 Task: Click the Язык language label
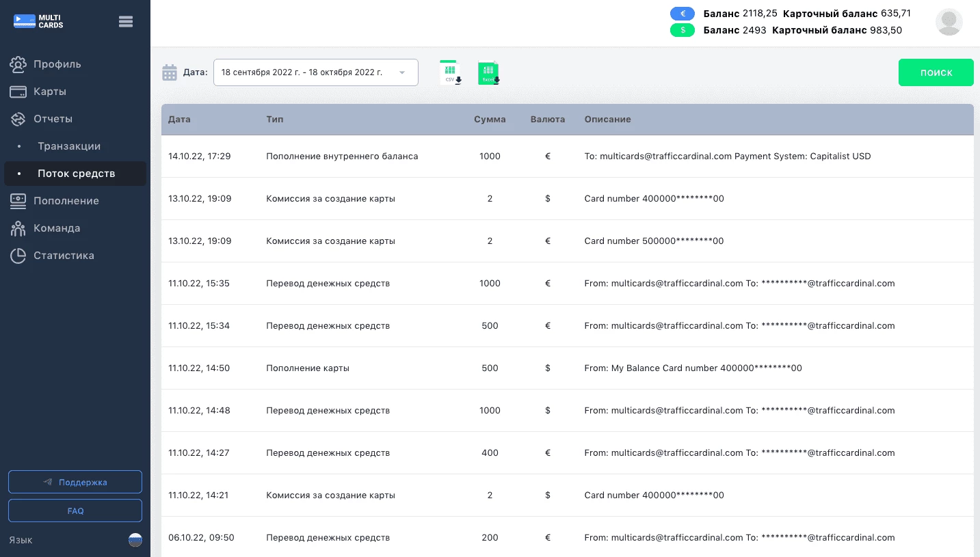[21, 540]
